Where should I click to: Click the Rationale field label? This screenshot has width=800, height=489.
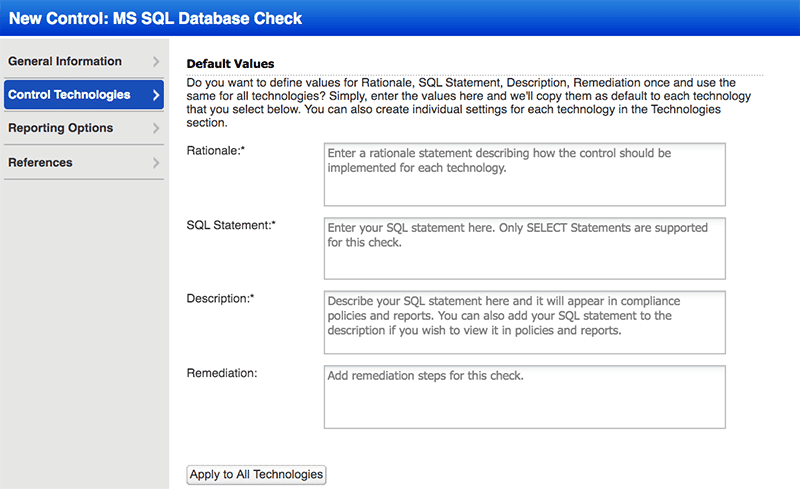[x=216, y=151]
